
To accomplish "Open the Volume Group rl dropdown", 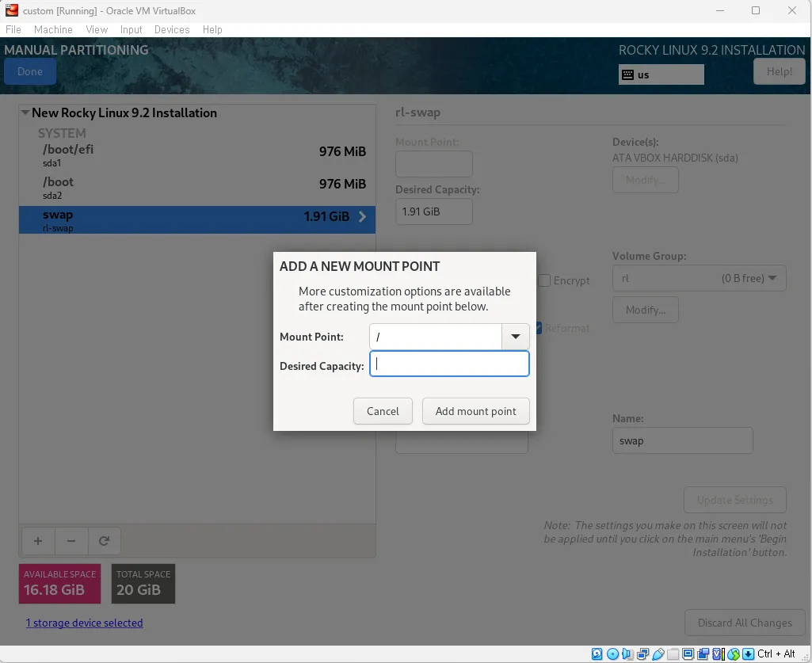I will 699,278.
